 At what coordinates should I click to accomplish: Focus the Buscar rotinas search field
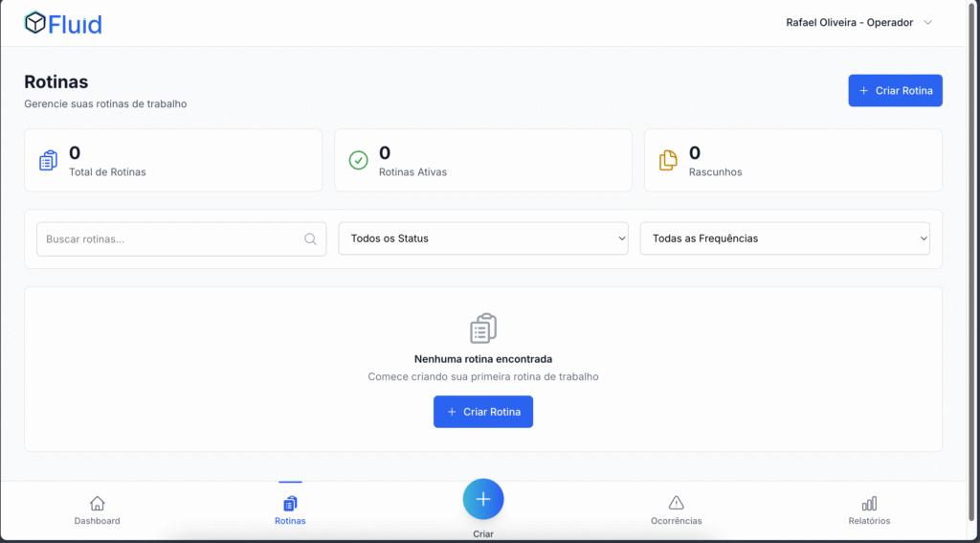click(x=170, y=239)
